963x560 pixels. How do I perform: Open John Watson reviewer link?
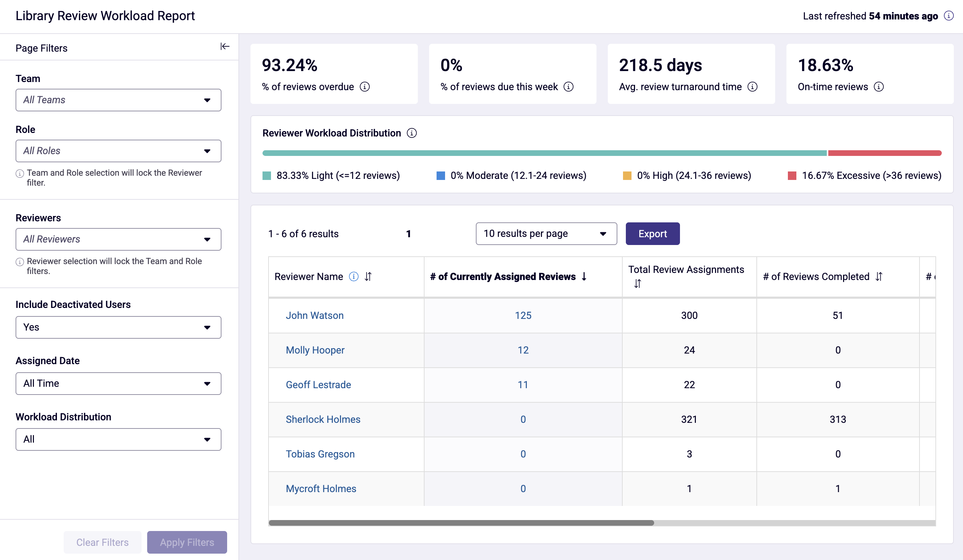(x=315, y=315)
